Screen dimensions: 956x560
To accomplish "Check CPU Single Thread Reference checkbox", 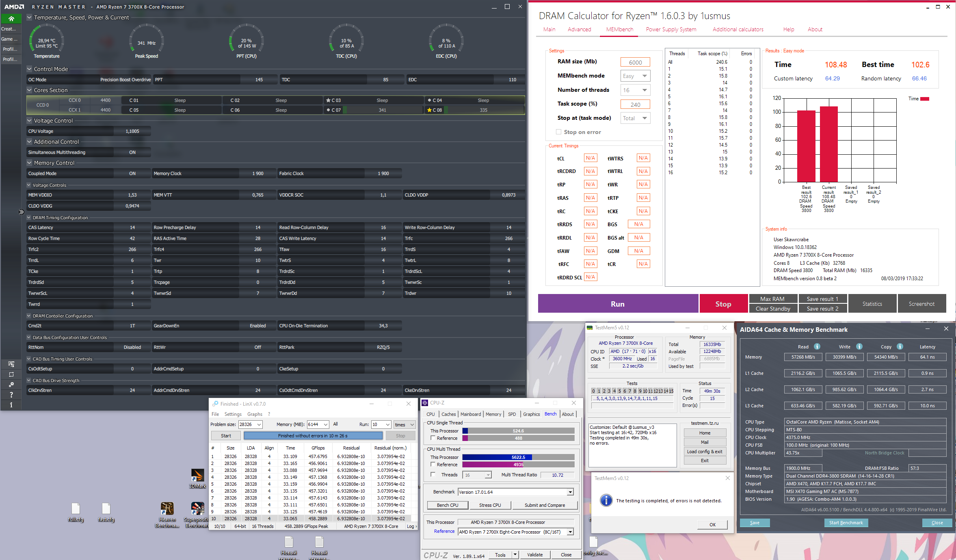I will [433, 438].
